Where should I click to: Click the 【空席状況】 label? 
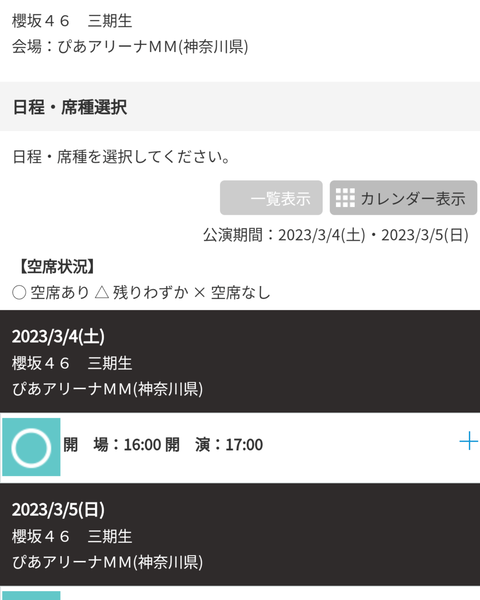[57, 266]
